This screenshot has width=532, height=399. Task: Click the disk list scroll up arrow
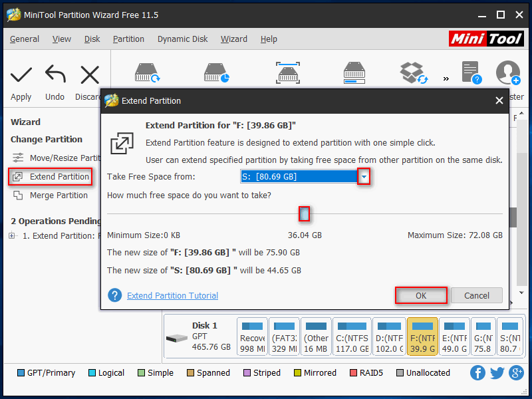click(x=521, y=113)
